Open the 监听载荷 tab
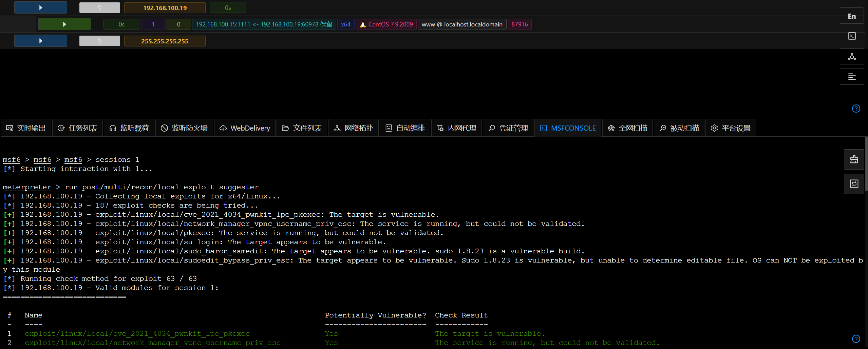The image size is (868, 349). (129, 128)
